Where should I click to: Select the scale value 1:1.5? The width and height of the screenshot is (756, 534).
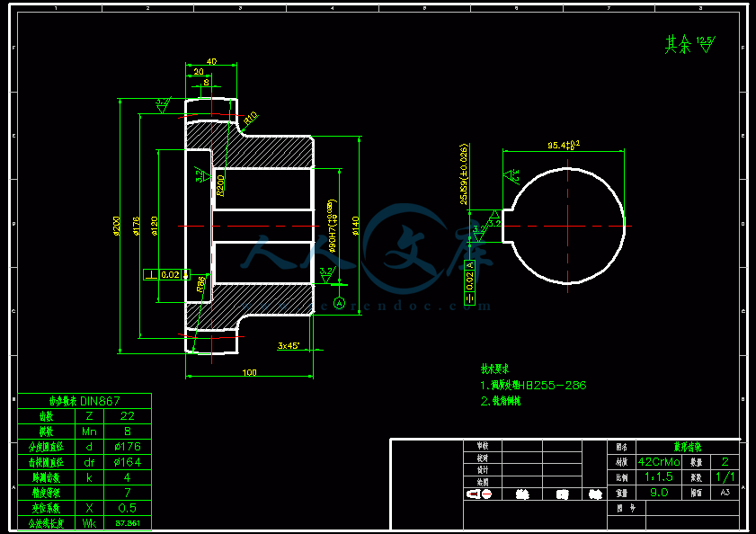[x=659, y=477]
